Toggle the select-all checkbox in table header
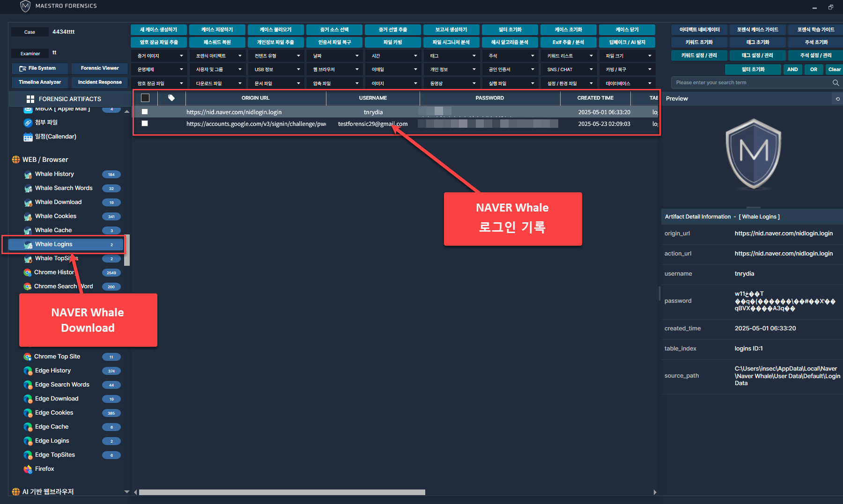The image size is (843, 504). (145, 98)
